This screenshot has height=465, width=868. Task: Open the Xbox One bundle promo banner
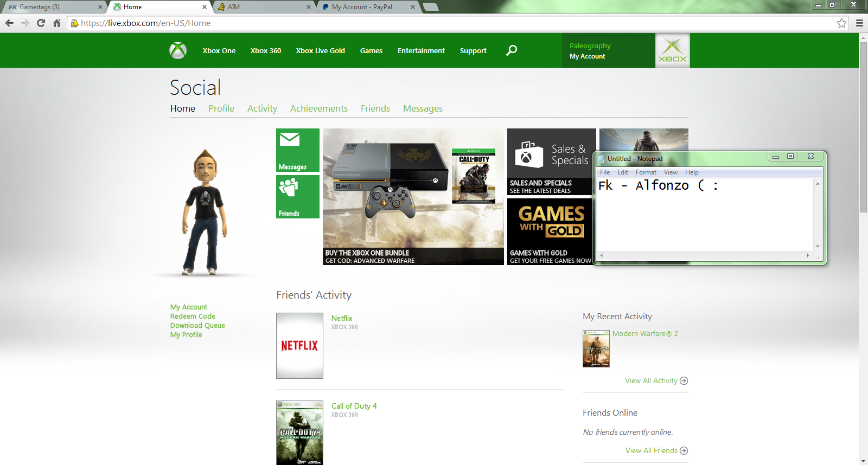click(413, 197)
